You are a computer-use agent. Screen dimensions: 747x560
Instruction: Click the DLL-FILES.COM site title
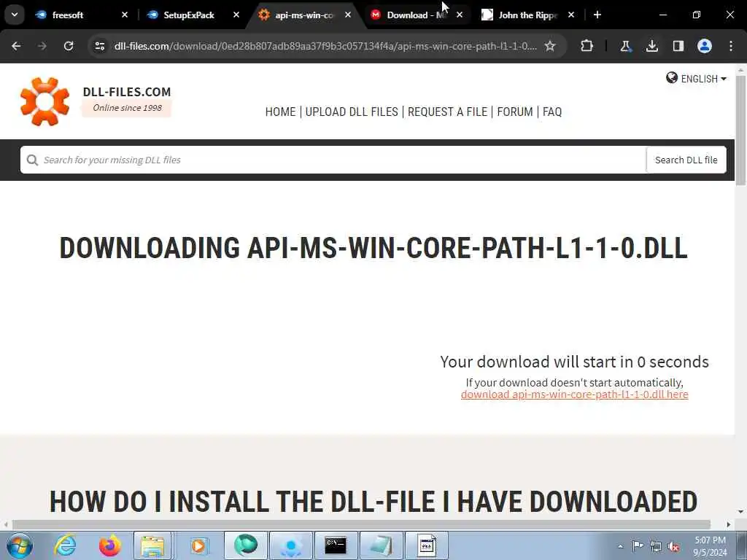[x=127, y=91]
